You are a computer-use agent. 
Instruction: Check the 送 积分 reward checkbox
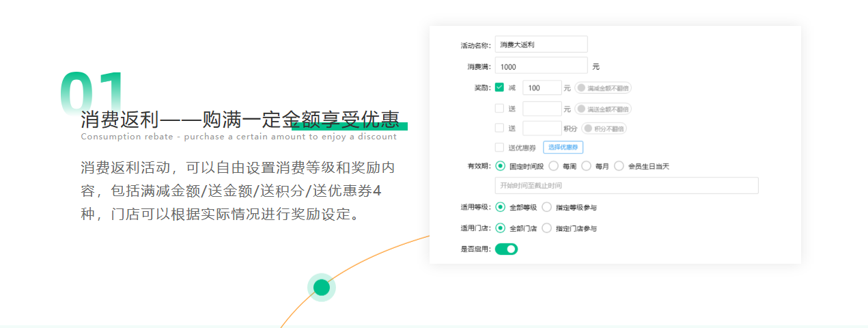(x=499, y=128)
